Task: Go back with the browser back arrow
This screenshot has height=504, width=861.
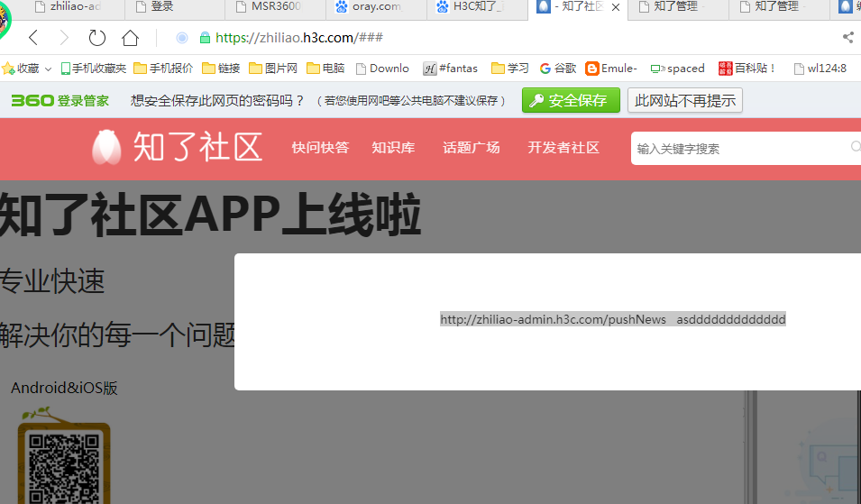Action: [33, 37]
